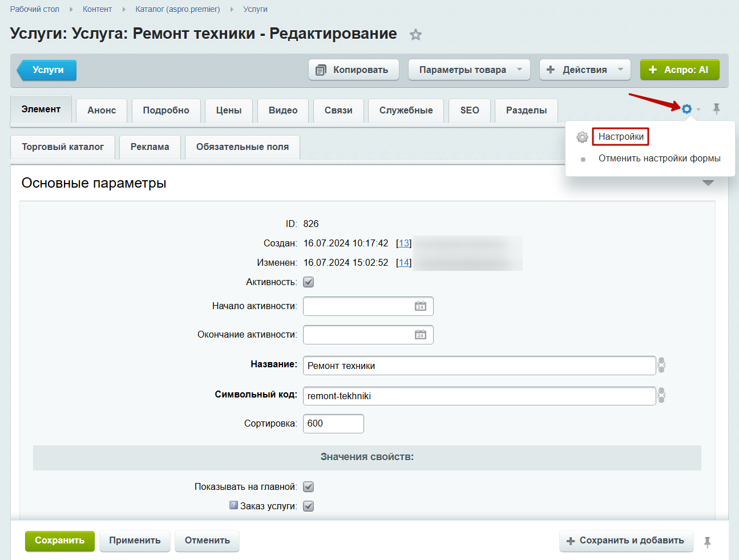Collapse the Основные параметры section
The height and width of the screenshot is (560, 739).
pyautogui.click(x=708, y=183)
